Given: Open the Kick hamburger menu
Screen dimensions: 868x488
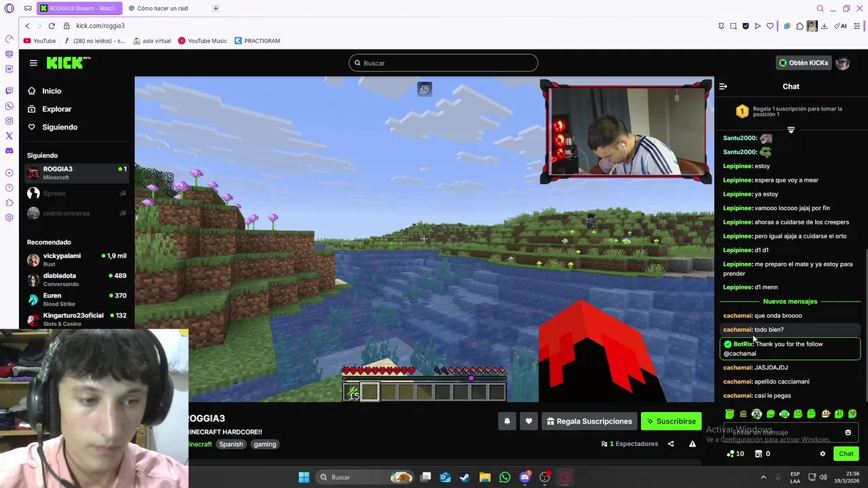Looking at the screenshot, I should click(33, 63).
